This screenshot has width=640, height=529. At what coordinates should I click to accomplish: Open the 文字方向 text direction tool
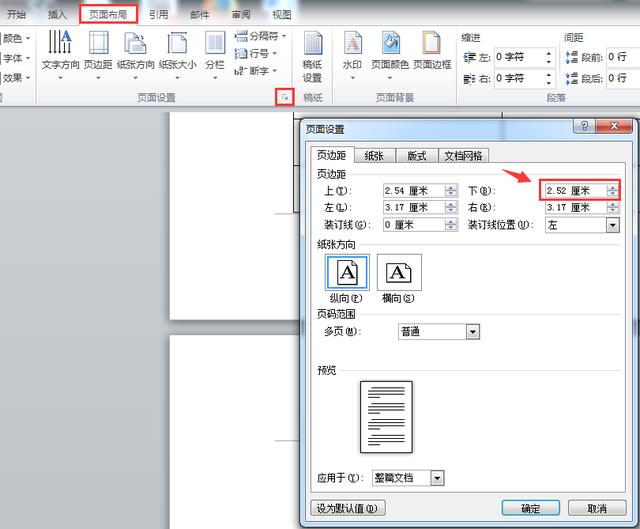[x=60, y=54]
